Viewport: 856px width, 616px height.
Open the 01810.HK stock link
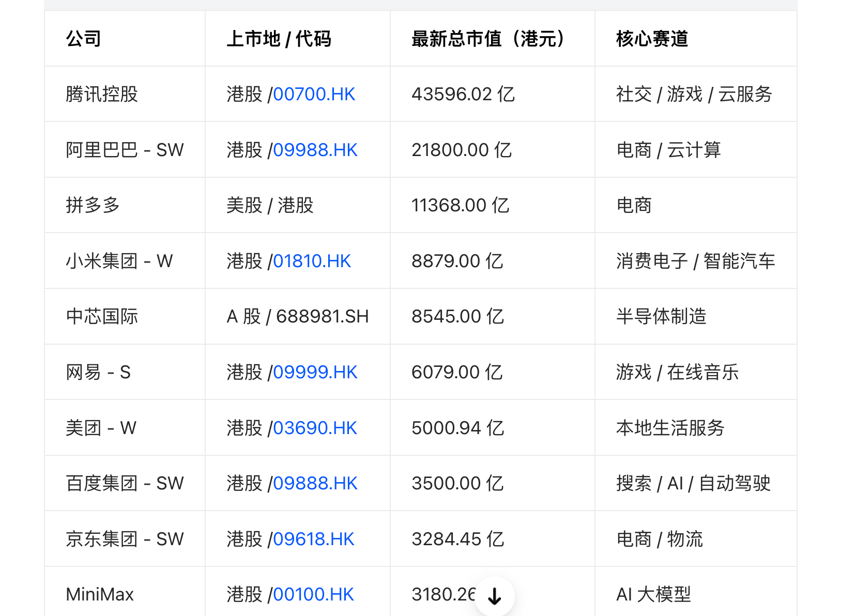click(x=312, y=261)
